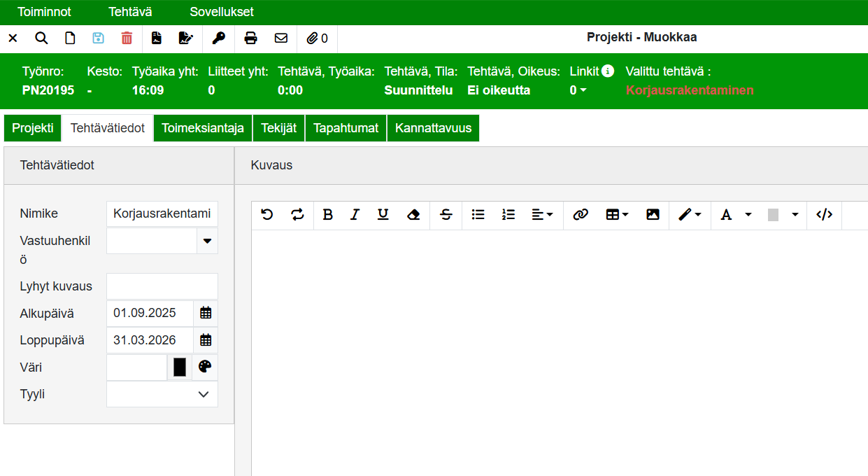Viewport: 868px width, 476px height.
Task: Open the Tyyli dropdown
Action: [x=162, y=394]
